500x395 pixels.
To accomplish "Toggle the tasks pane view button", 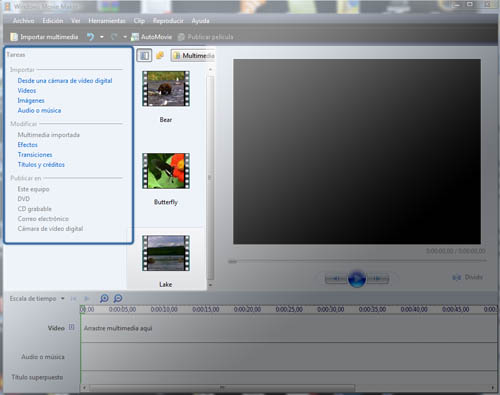I will click(144, 55).
